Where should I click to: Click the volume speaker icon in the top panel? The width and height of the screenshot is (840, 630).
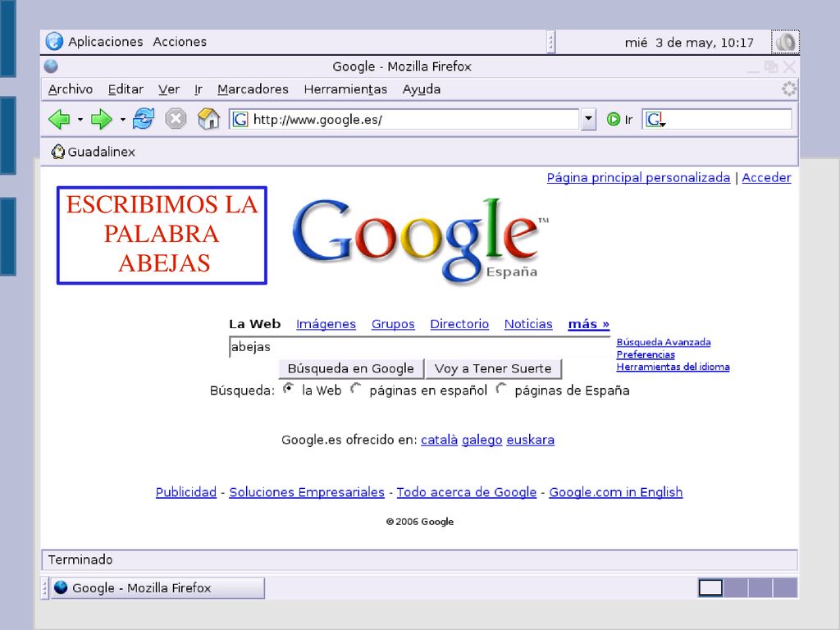click(x=785, y=43)
